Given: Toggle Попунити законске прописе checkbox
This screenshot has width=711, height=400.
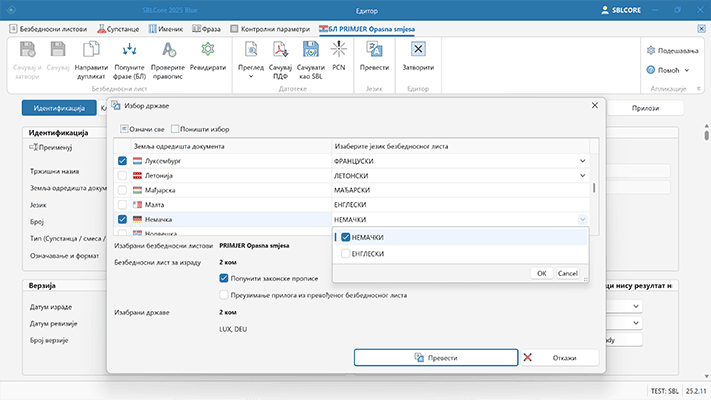Looking at the screenshot, I should (224, 278).
